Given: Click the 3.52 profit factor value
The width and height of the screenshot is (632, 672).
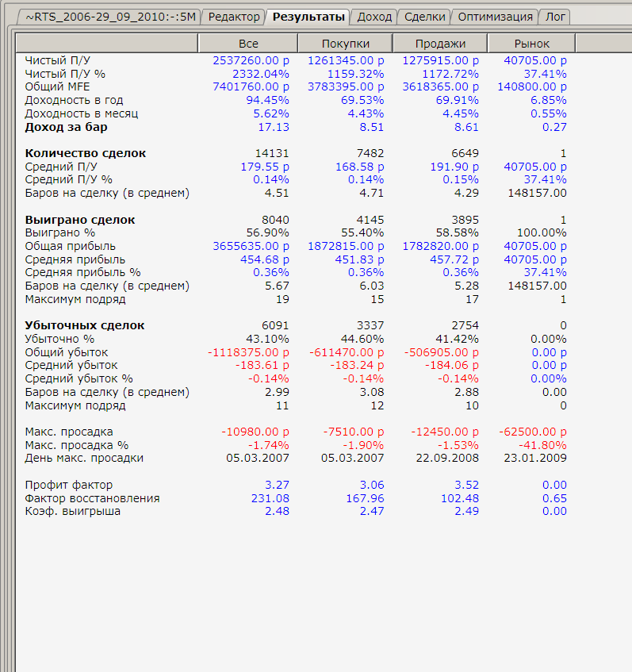Looking at the screenshot, I should tap(467, 485).
